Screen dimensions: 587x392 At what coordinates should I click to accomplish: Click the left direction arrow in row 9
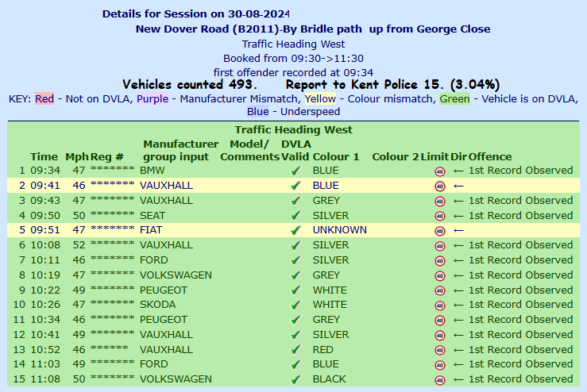pos(458,290)
